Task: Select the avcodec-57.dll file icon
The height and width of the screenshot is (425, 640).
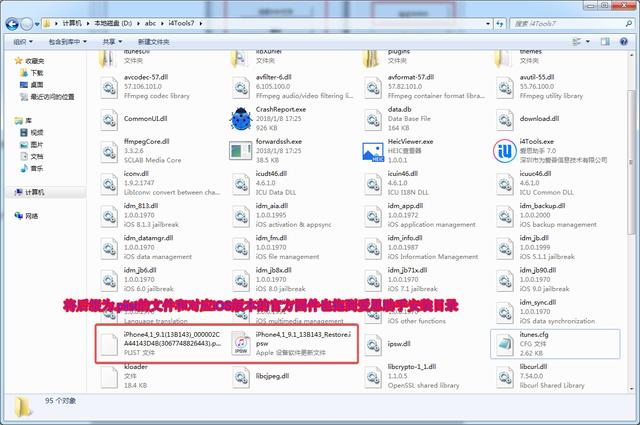Action: 109,87
